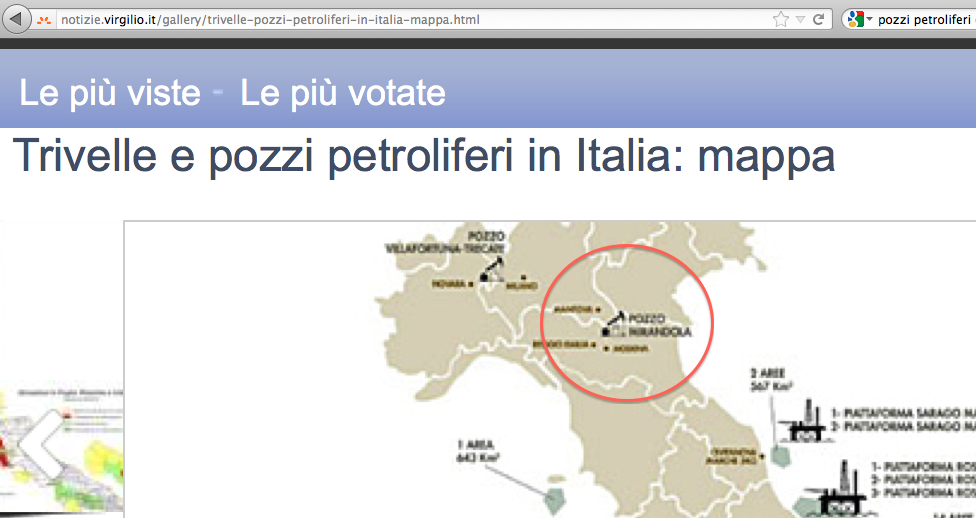Open the 'Le più viste' tab
This screenshot has height=518, width=976.
tap(110, 93)
